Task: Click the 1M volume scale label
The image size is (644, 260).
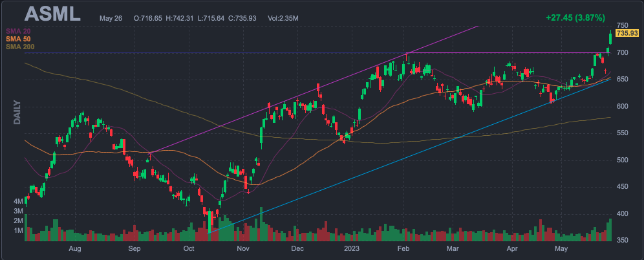Action: (18, 230)
